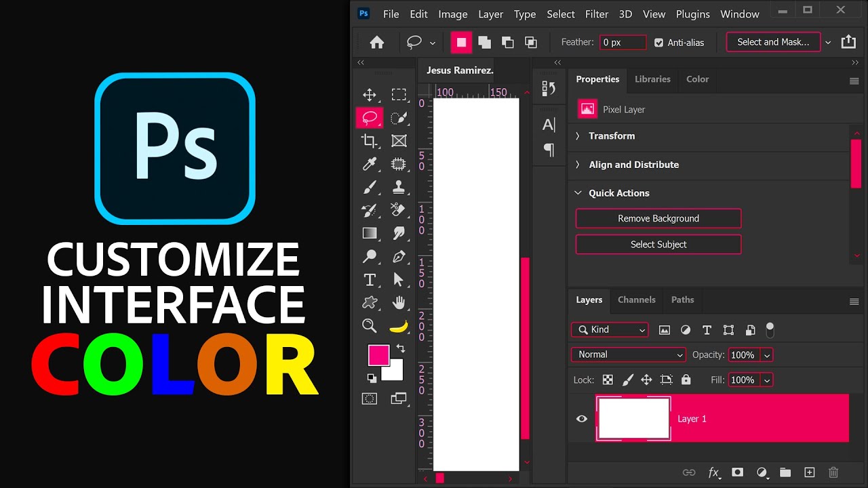Toggle lock all padlock icon

tap(686, 380)
